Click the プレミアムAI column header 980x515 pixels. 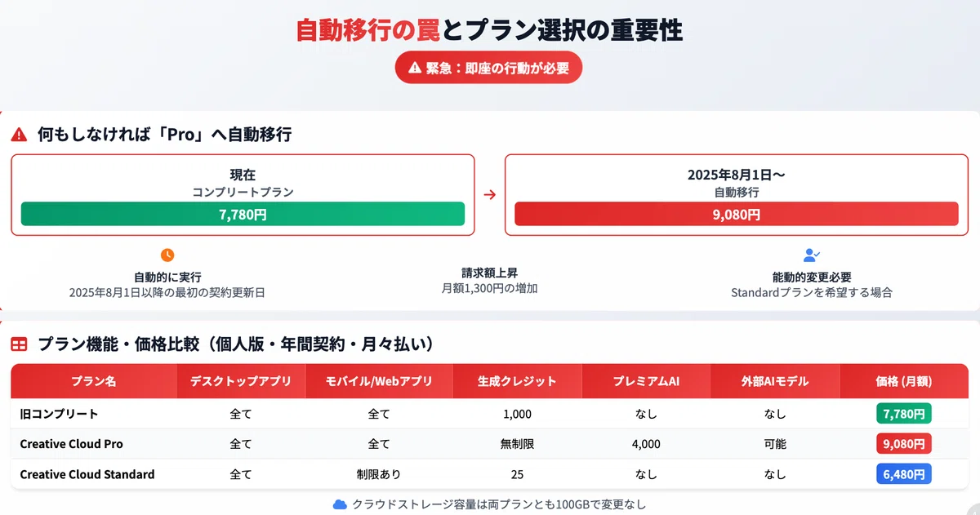click(646, 381)
